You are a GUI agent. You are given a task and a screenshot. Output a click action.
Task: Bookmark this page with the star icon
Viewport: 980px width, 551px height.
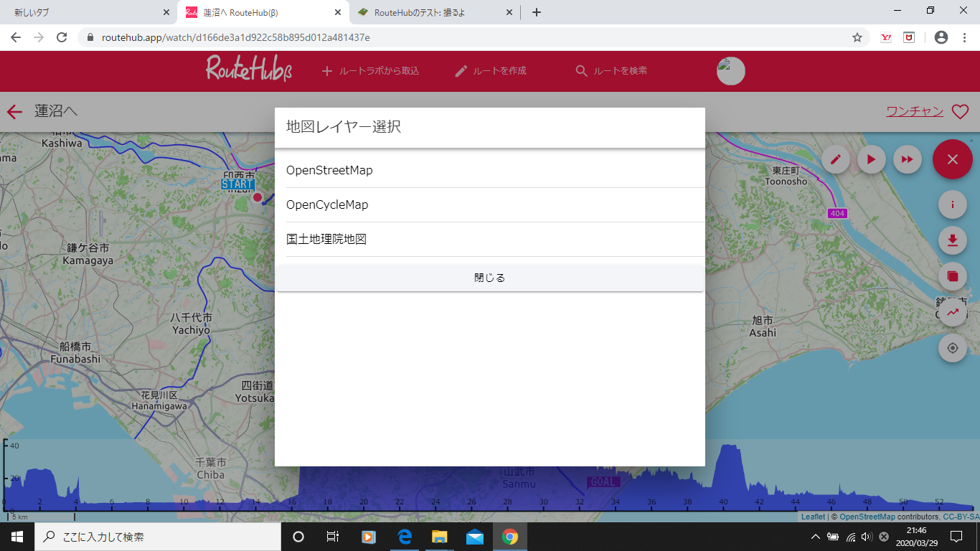click(x=857, y=37)
